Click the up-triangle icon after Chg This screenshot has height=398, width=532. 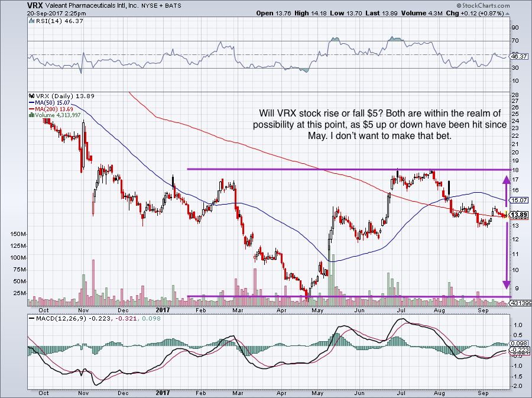507,14
